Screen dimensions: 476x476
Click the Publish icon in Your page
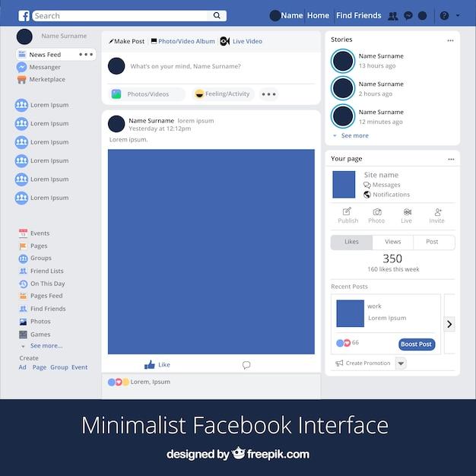point(347,212)
